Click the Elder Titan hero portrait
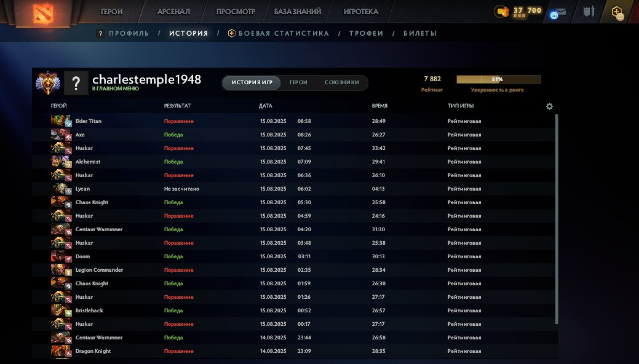 (61, 121)
